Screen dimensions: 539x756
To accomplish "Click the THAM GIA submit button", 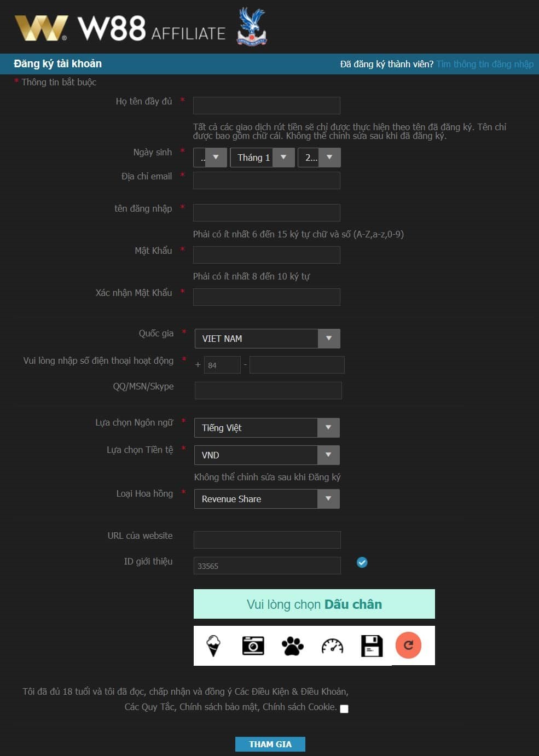I will point(270,744).
